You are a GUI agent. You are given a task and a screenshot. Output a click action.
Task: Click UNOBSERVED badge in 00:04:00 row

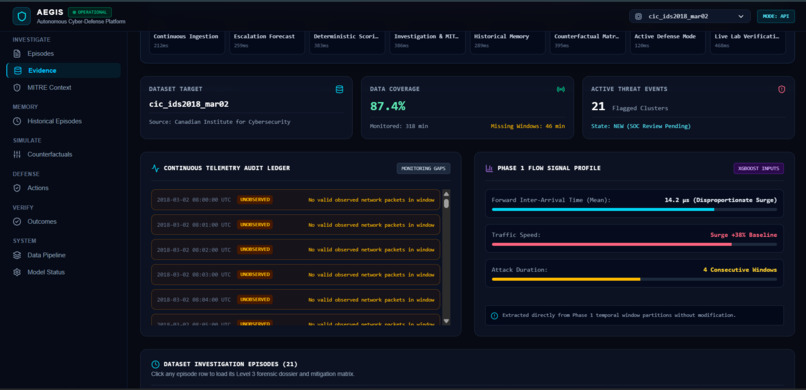pos(255,299)
